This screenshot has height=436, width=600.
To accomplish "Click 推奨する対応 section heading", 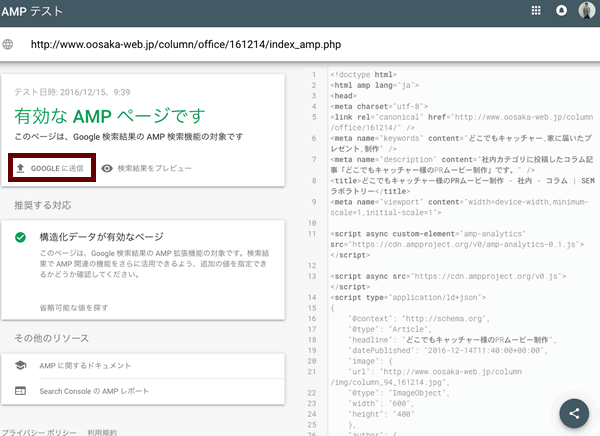I will click(43, 206).
